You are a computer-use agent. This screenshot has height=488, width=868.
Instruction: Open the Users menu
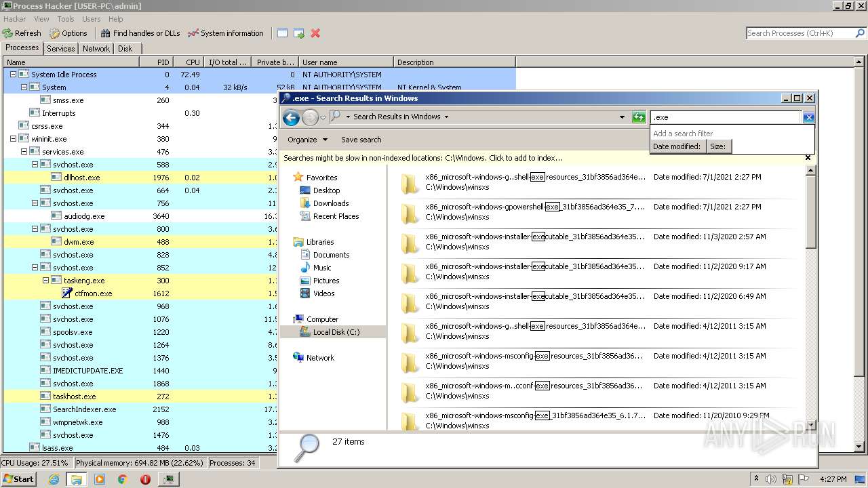pos(91,19)
